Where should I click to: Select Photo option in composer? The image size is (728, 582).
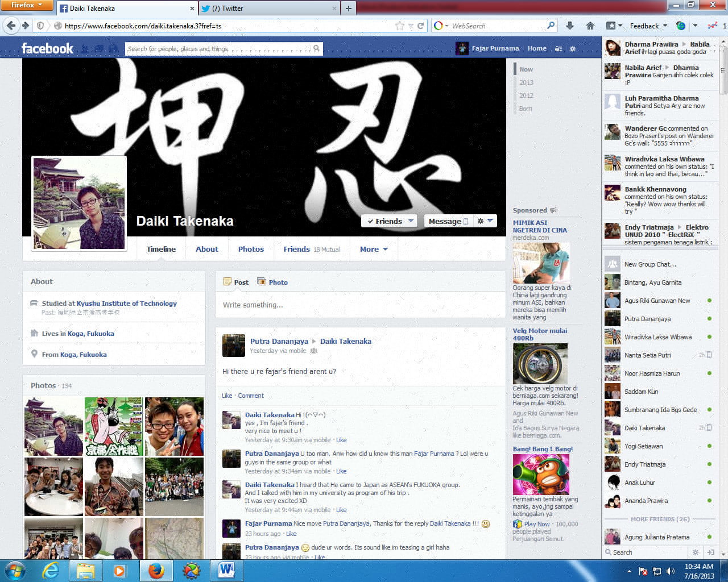click(x=272, y=282)
